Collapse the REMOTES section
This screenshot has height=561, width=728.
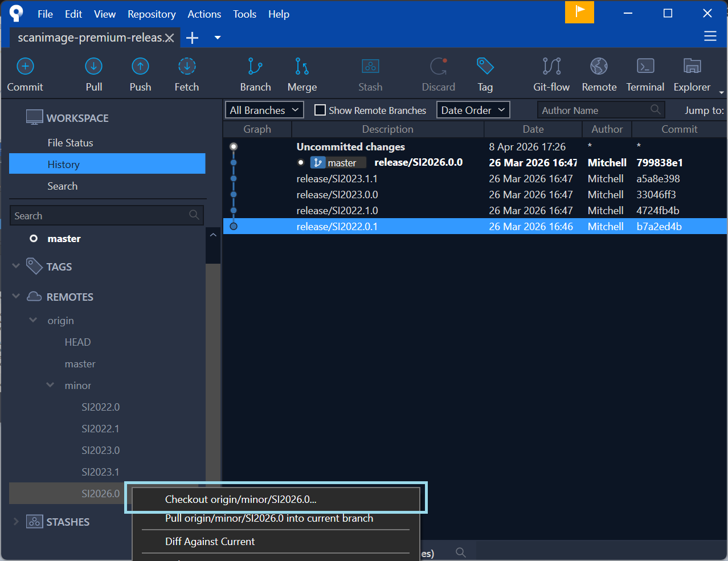coord(16,296)
